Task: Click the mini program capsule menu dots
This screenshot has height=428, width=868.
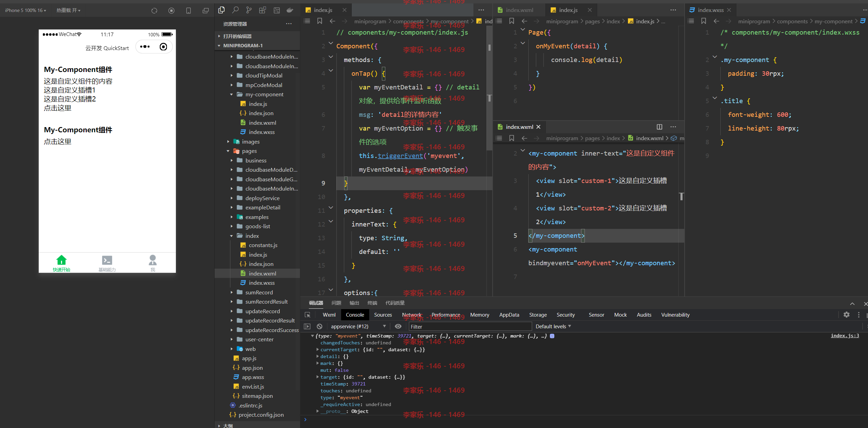Action: [145, 47]
